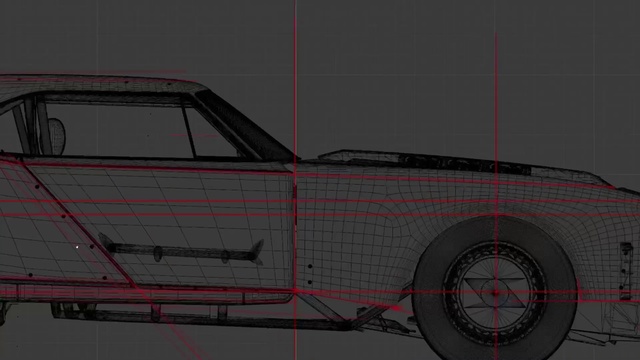This screenshot has width=640, height=360.
Task: Select the side exhaust pipe on the door
Action: coord(181,250)
